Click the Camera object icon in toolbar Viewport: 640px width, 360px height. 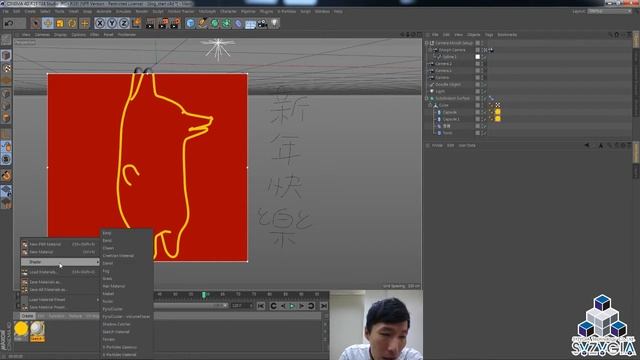pyautogui.click(x=262, y=23)
